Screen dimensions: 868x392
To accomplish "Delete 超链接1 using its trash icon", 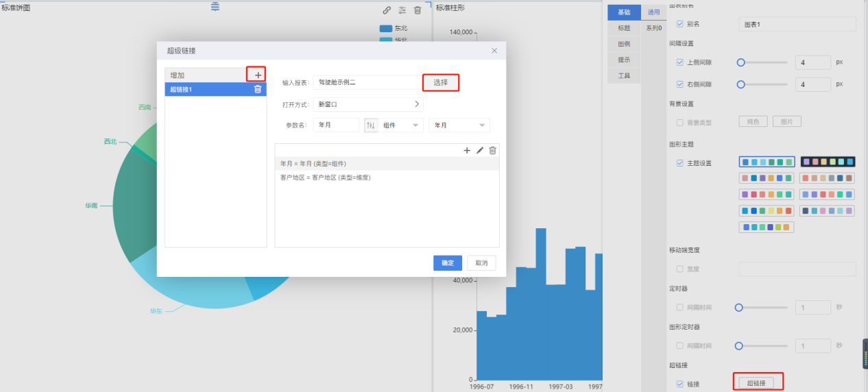I will coord(258,89).
